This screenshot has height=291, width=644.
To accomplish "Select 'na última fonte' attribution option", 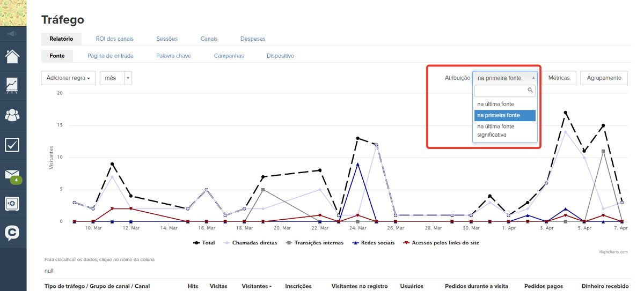I will point(495,104).
